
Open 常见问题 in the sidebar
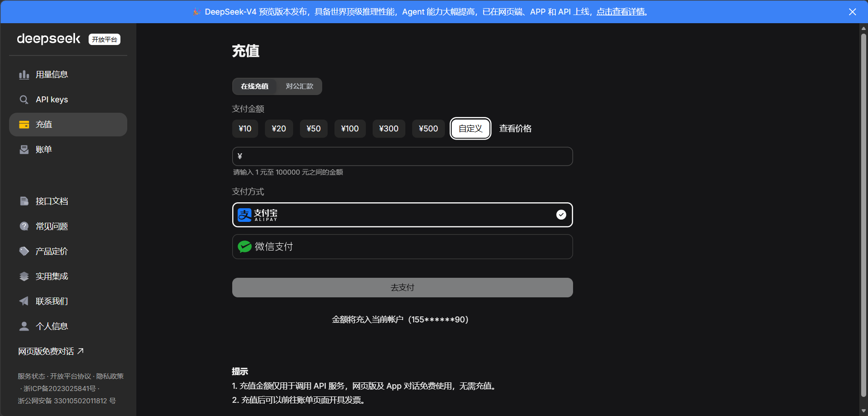(68, 226)
